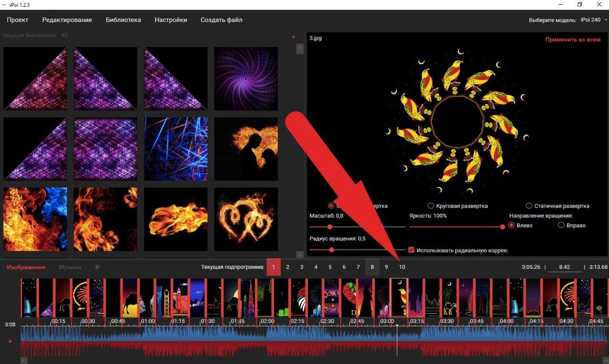Open the Редактирование menu
This screenshot has height=364, width=609.
click(x=67, y=20)
